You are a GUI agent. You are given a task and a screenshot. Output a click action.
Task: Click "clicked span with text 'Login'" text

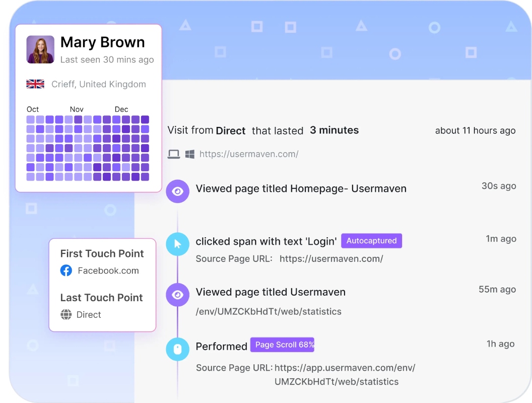pos(267,241)
